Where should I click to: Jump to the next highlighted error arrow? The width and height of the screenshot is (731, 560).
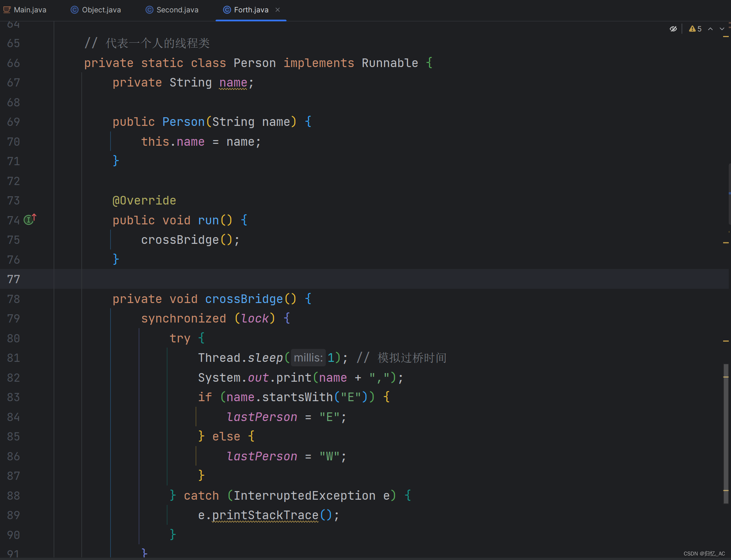pos(722,29)
